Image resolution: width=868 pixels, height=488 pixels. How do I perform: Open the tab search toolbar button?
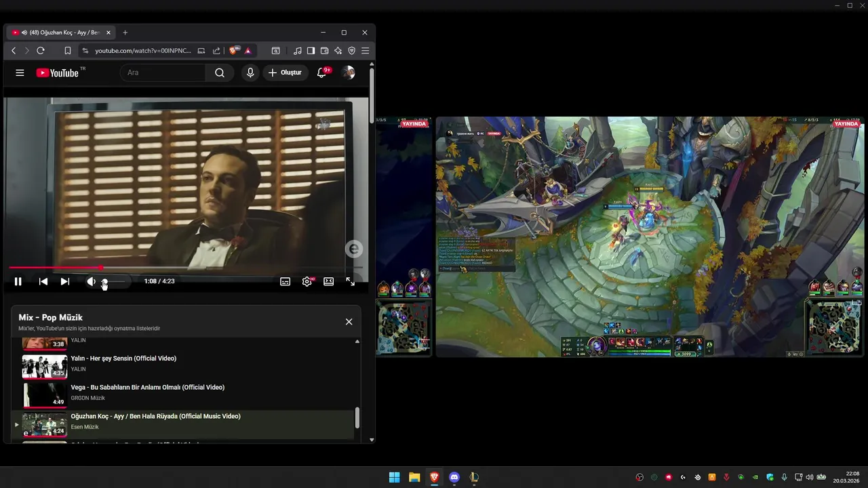[x=276, y=51]
